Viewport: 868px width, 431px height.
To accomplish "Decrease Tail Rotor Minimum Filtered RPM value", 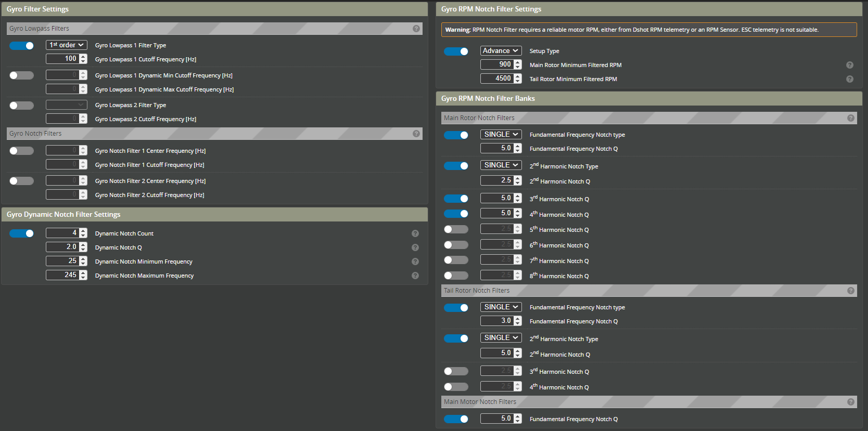I will pos(517,81).
